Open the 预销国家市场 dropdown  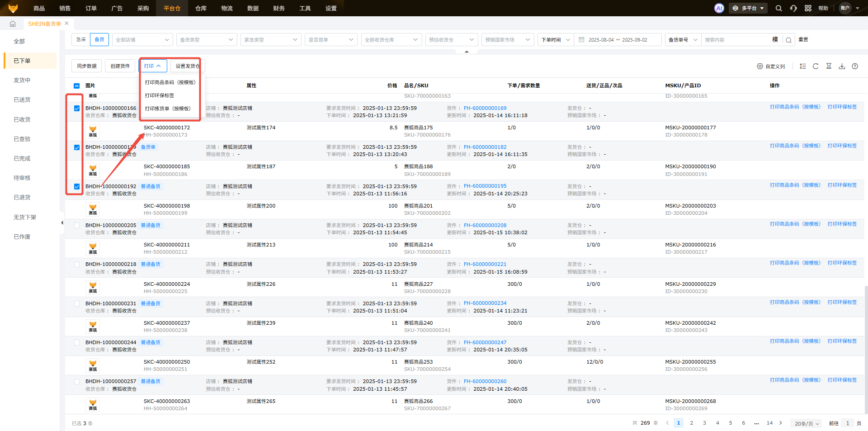(x=508, y=40)
